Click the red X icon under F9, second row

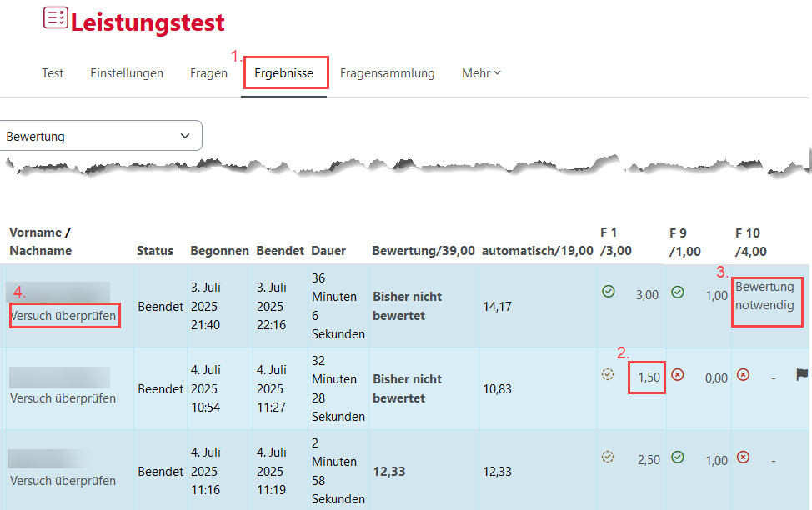pyautogui.click(x=678, y=375)
